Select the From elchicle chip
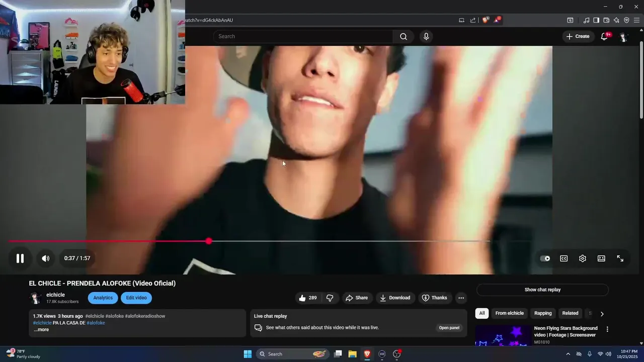644x362 pixels. [509, 313]
